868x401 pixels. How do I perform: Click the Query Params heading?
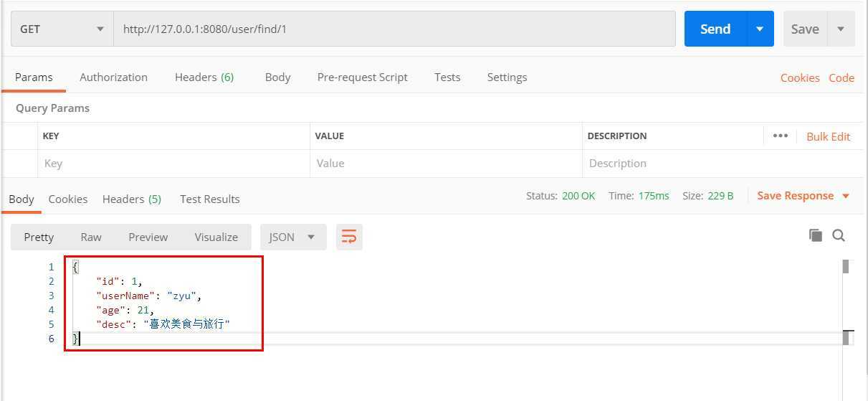coord(52,108)
